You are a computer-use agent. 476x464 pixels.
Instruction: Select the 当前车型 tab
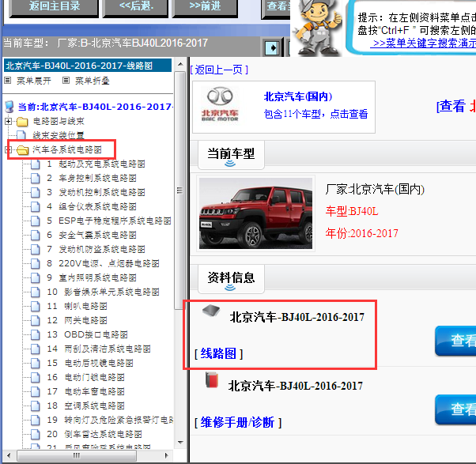click(231, 155)
